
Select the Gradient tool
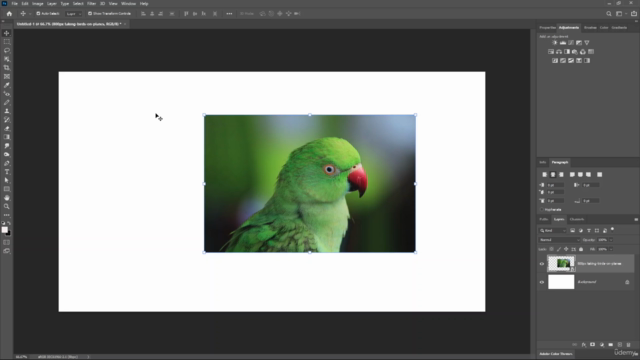pyautogui.click(x=7, y=137)
